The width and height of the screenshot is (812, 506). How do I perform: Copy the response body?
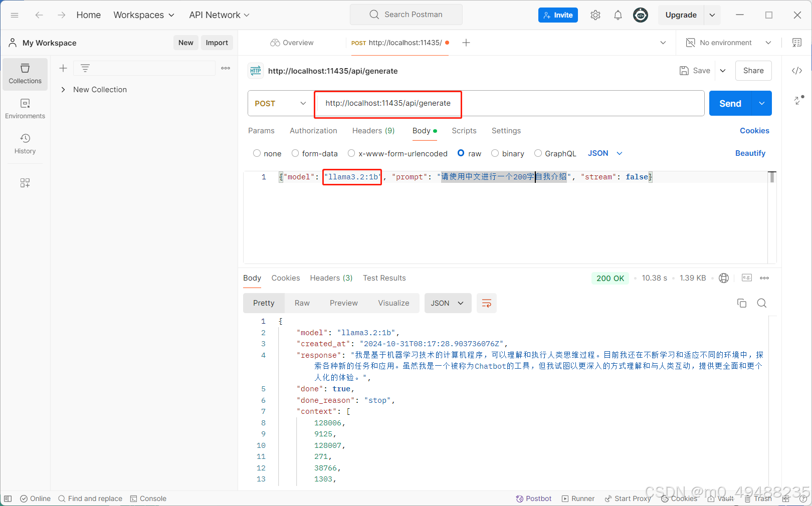(742, 303)
